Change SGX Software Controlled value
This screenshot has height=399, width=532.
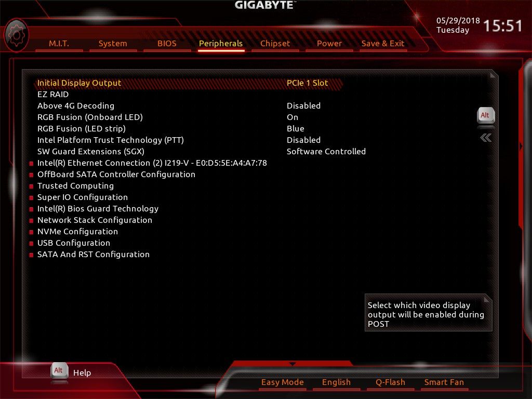[x=326, y=152]
